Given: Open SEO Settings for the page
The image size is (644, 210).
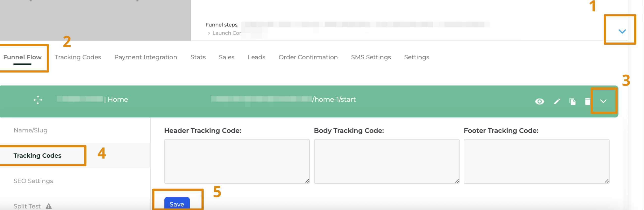Looking at the screenshot, I should point(33,181).
